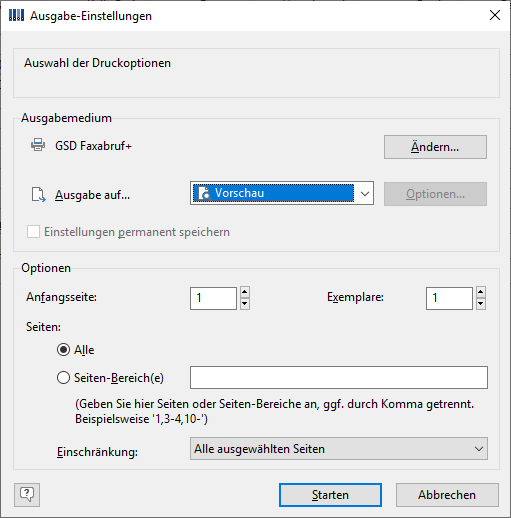
Task: Click the help icon button at bottom left
Action: point(27,495)
